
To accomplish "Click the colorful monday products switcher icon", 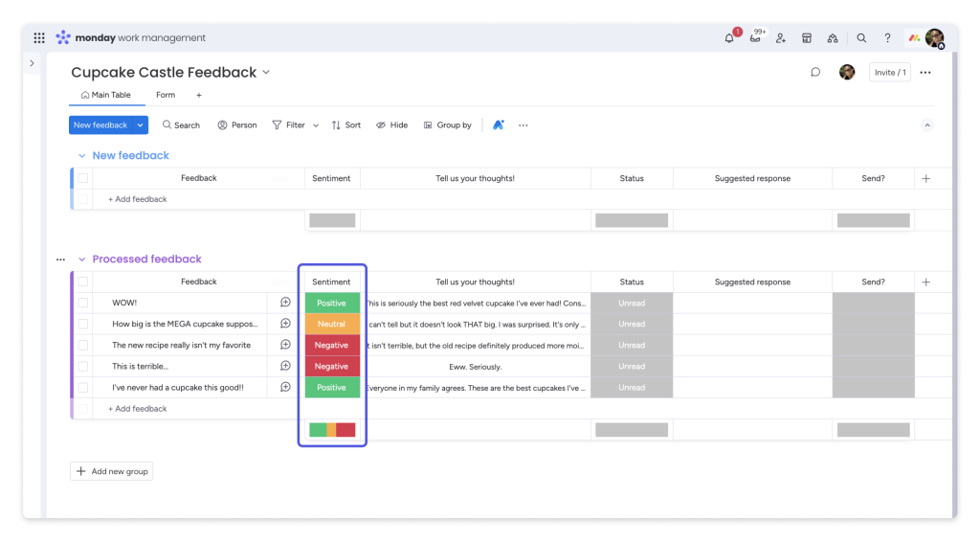I will [914, 38].
